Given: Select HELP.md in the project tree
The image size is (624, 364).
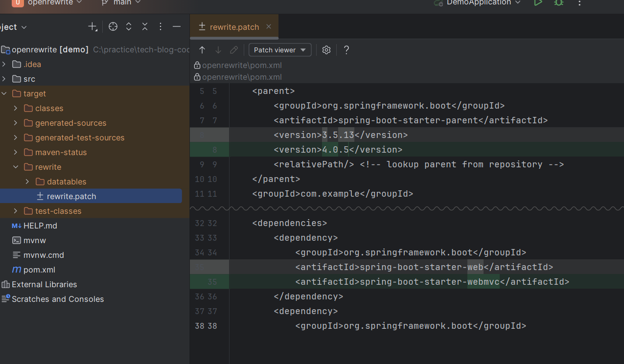Looking at the screenshot, I should point(40,226).
